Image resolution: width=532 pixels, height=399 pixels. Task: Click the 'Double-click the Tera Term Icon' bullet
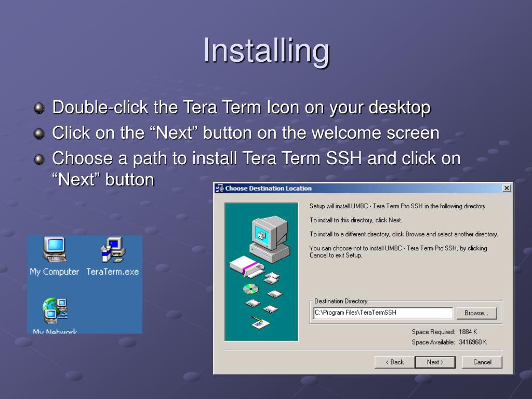[241, 107]
